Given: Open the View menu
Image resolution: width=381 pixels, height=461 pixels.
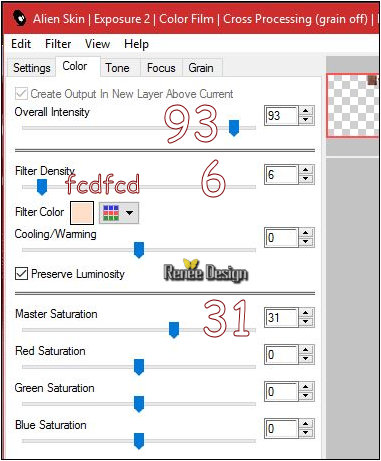Looking at the screenshot, I should point(97,44).
